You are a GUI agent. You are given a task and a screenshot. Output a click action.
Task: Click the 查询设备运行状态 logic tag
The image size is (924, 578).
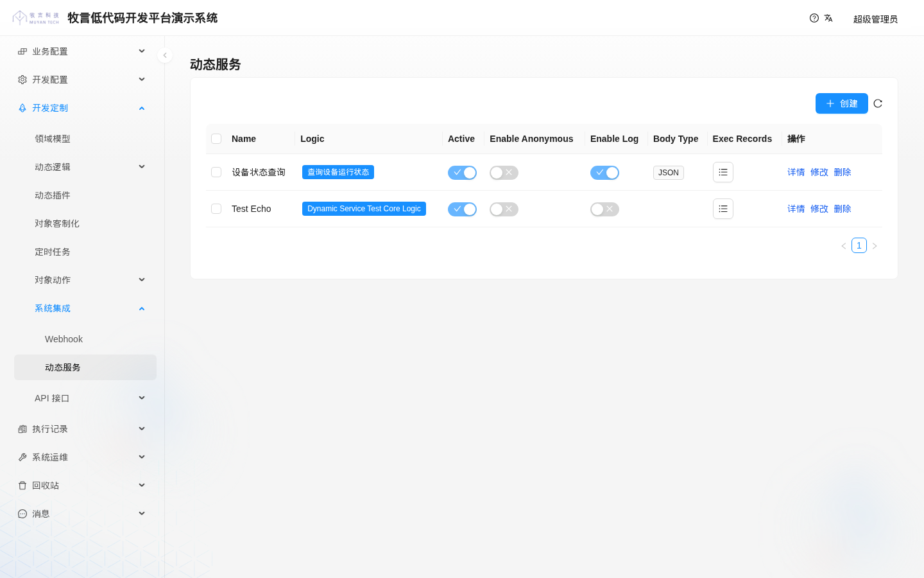point(338,172)
